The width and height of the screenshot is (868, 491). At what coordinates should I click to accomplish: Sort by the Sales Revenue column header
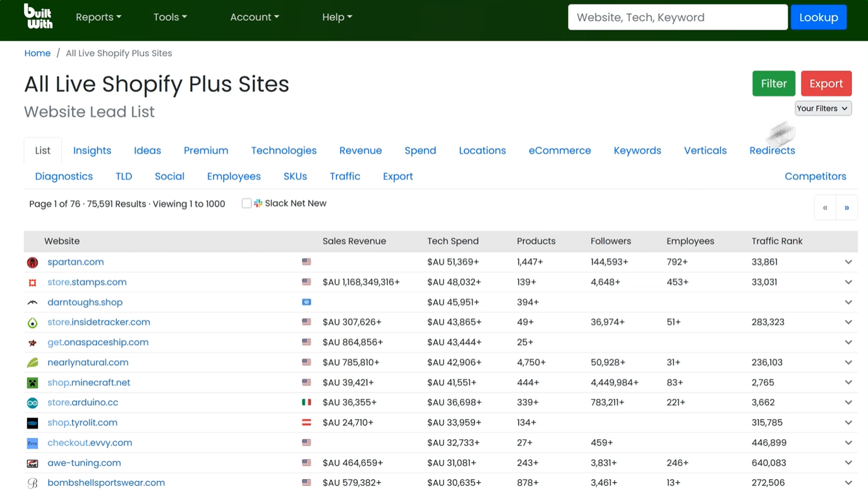pyautogui.click(x=354, y=241)
